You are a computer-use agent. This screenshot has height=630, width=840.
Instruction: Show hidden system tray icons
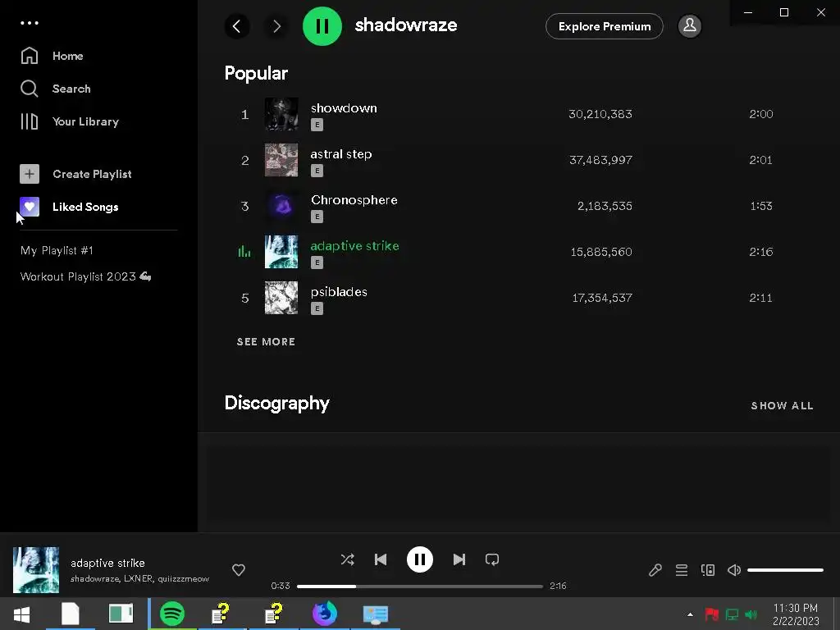click(x=690, y=614)
